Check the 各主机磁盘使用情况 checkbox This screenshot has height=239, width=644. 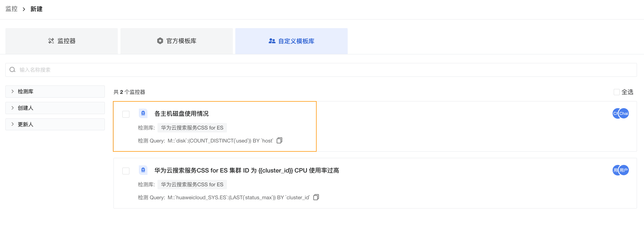pos(126,114)
